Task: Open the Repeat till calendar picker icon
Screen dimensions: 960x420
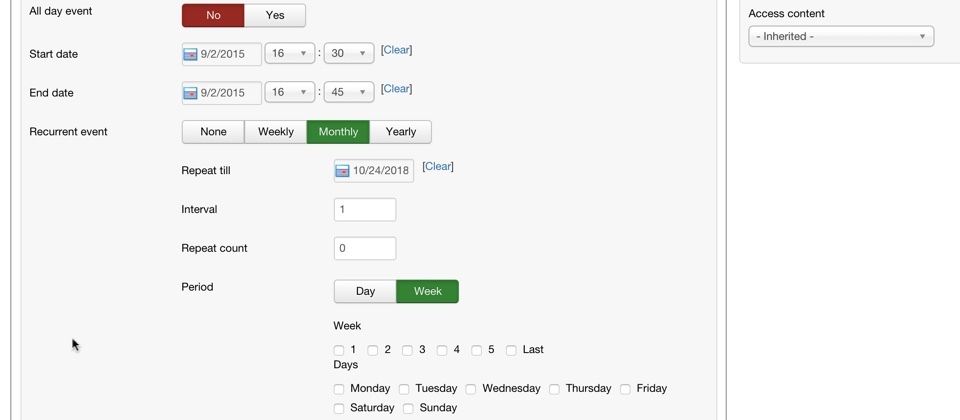Action: pyautogui.click(x=342, y=171)
